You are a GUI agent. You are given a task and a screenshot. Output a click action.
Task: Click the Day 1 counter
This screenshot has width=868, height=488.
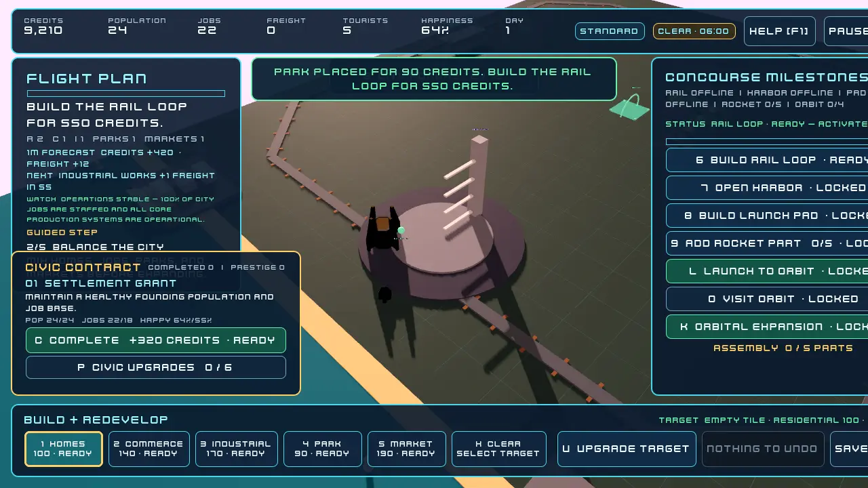point(514,26)
